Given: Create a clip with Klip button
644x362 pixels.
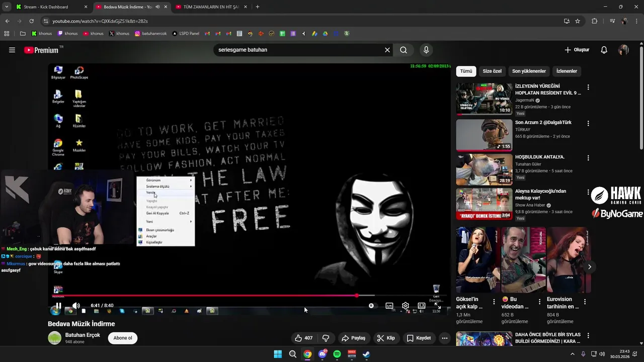Looking at the screenshot, I should point(386,338).
